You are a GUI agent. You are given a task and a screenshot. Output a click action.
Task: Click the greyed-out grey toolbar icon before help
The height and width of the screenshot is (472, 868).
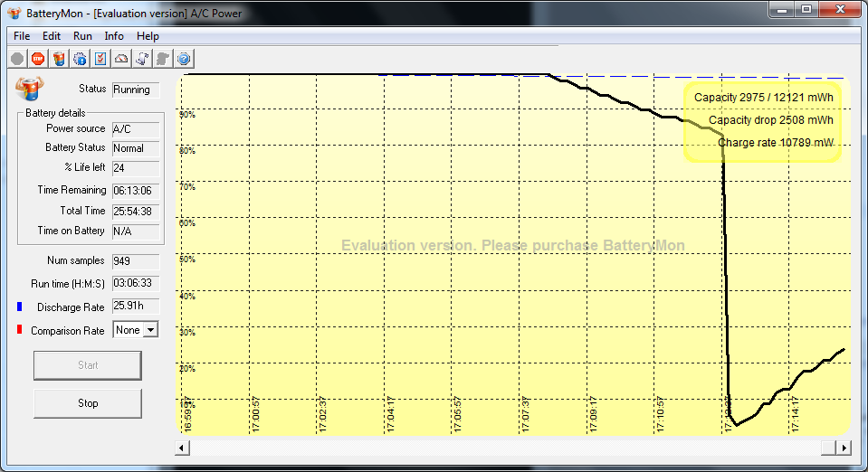163,59
